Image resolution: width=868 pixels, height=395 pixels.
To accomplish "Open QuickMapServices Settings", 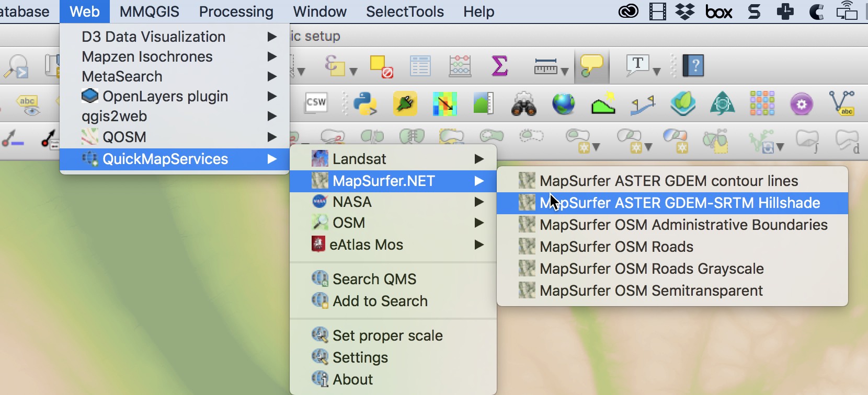I will [x=393, y=357].
